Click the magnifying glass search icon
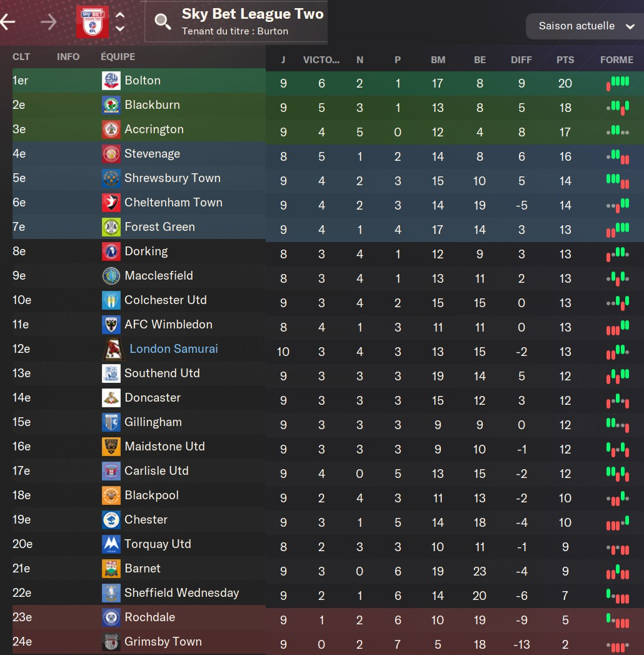The width and height of the screenshot is (644, 655). click(x=163, y=23)
